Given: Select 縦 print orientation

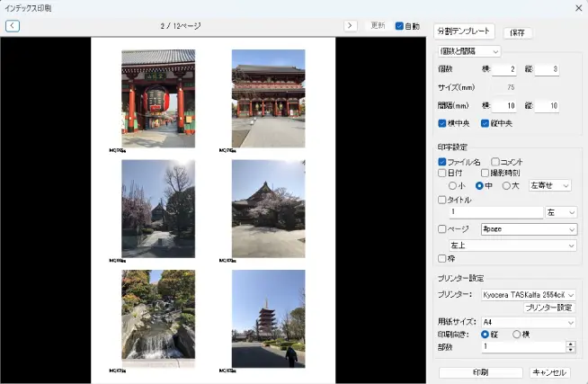Looking at the screenshot, I should coord(486,335).
